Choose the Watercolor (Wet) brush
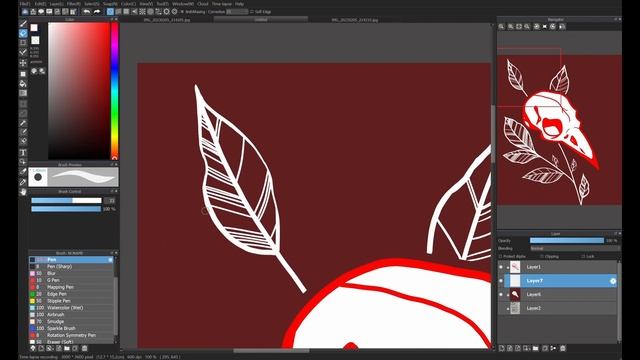Screen dimensions: 640x360 [x=71, y=308]
